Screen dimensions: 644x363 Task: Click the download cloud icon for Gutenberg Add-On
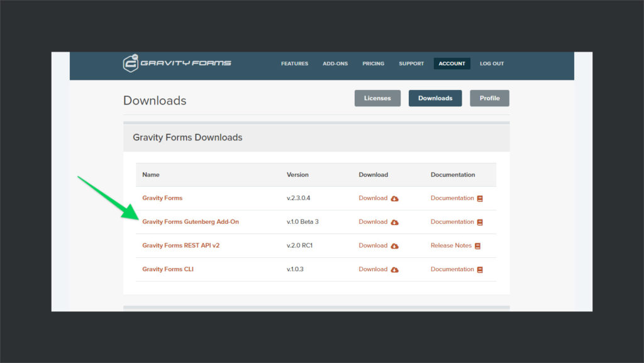pyautogui.click(x=394, y=221)
